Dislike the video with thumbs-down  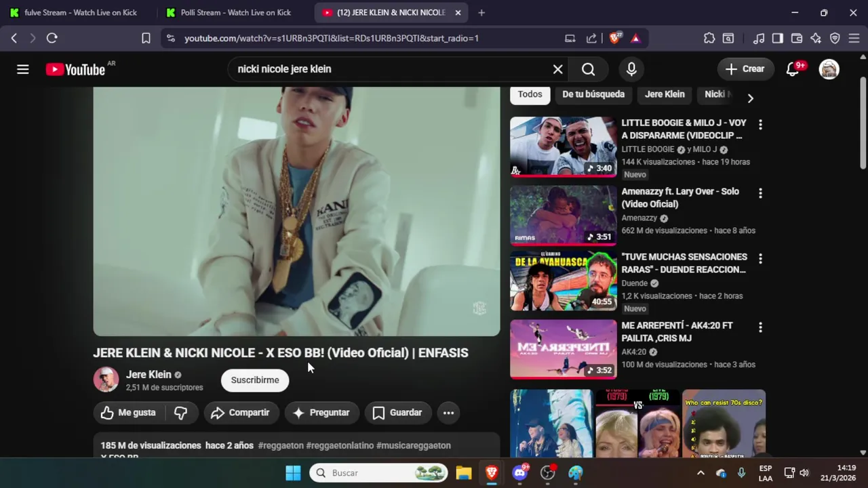click(x=181, y=413)
